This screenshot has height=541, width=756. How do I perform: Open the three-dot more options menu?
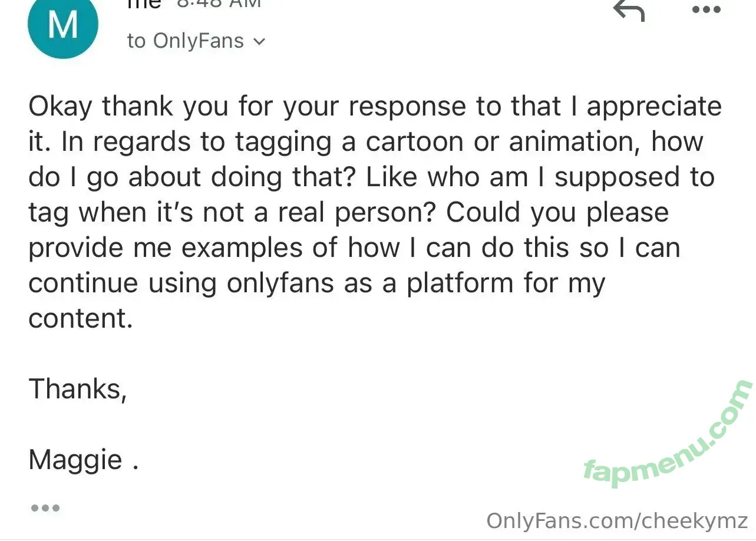pos(706,9)
